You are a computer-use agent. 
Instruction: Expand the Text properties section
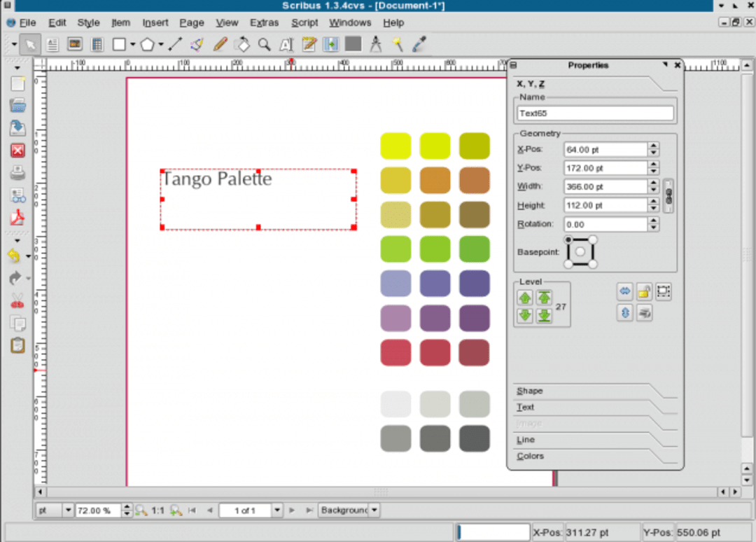(x=525, y=407)
